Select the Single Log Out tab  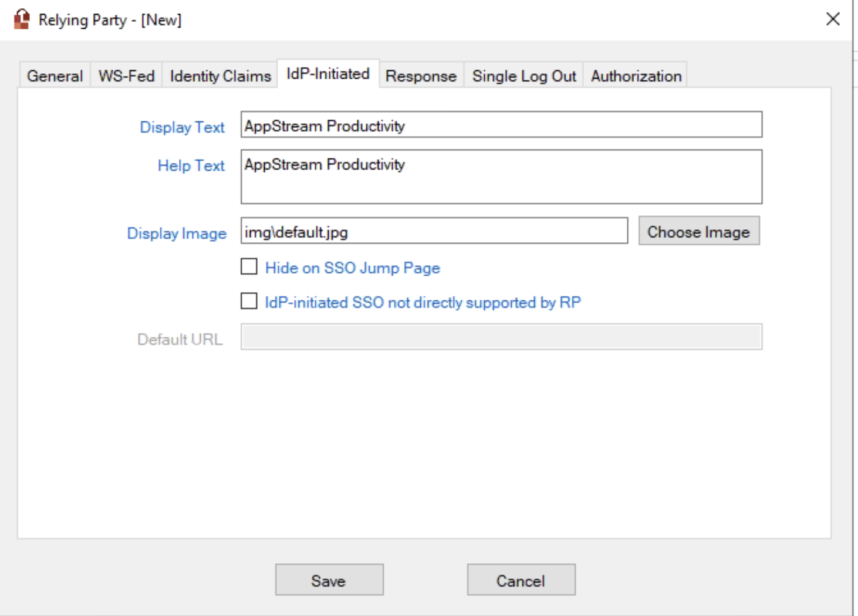click(x=524, y=76)
